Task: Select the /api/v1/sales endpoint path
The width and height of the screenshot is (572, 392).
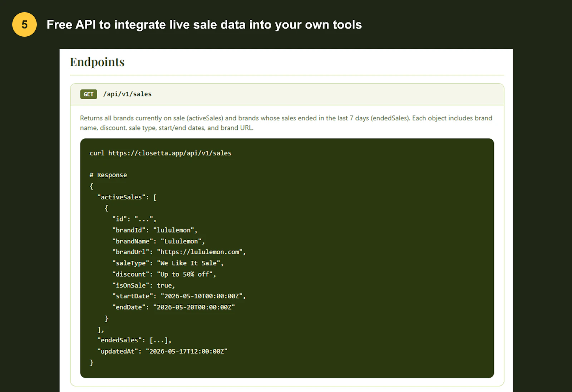Action: pyautogui.click(x=127, y=94)
